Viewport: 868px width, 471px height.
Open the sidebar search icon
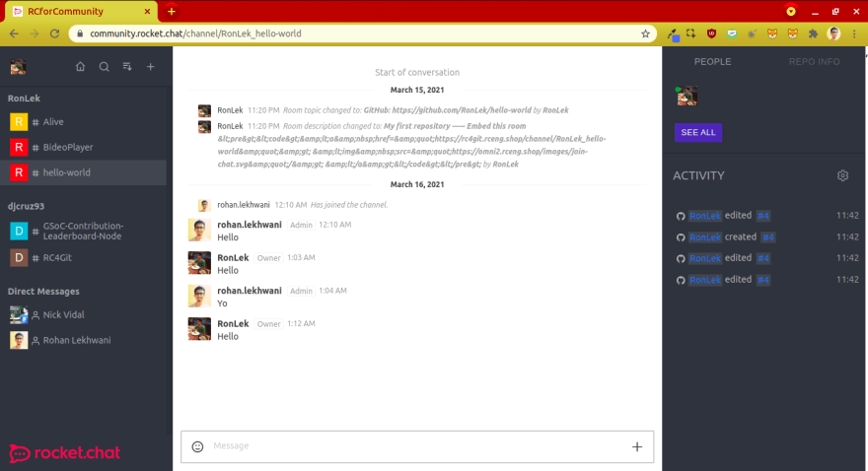tap(105, 66)
